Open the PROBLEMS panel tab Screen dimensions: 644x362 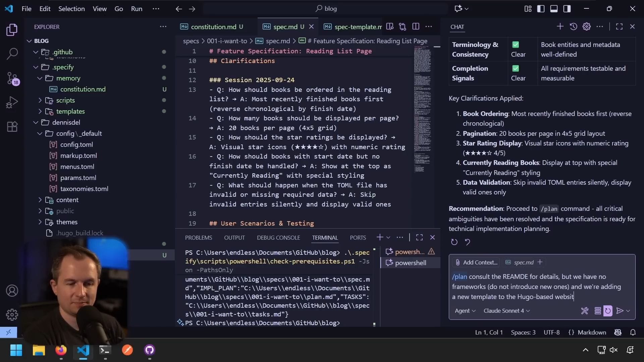pos(199,238)
